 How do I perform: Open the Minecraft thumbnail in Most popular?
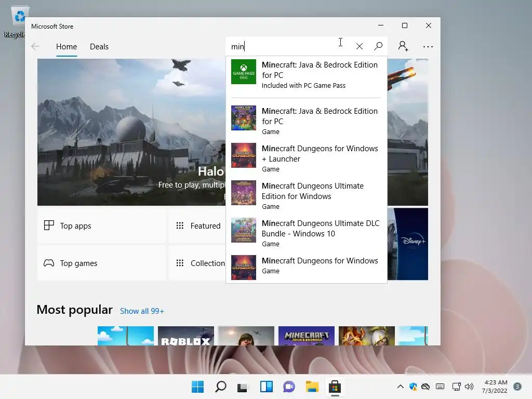[x=307, y=336]
